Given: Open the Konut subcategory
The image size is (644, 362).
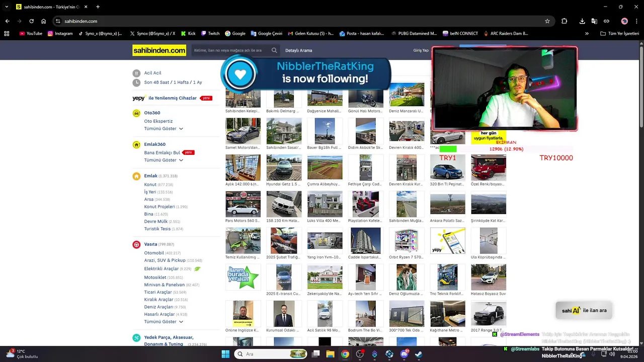Looking at the screenshot, I should pyautogui.click(x=150, y=185).
